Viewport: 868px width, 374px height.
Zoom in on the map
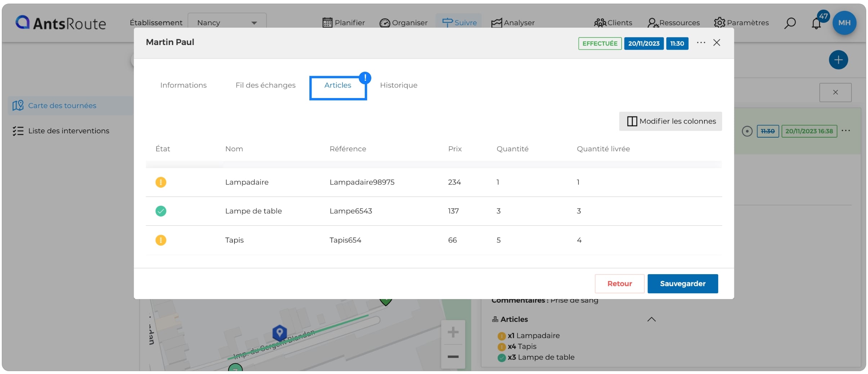(x=453, y=332)
